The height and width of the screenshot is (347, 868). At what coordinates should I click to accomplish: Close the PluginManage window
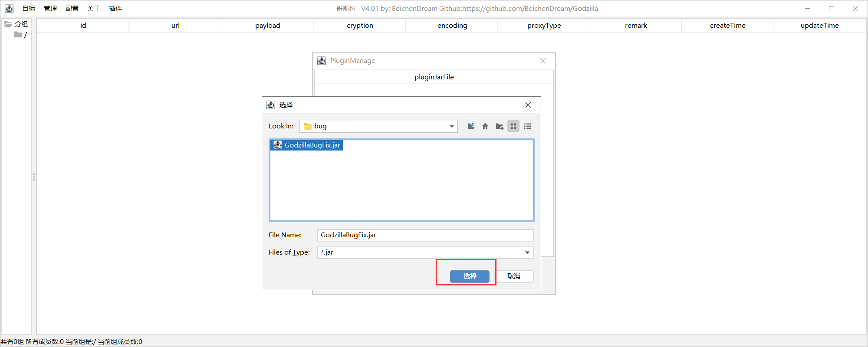(x=543, y=61)
